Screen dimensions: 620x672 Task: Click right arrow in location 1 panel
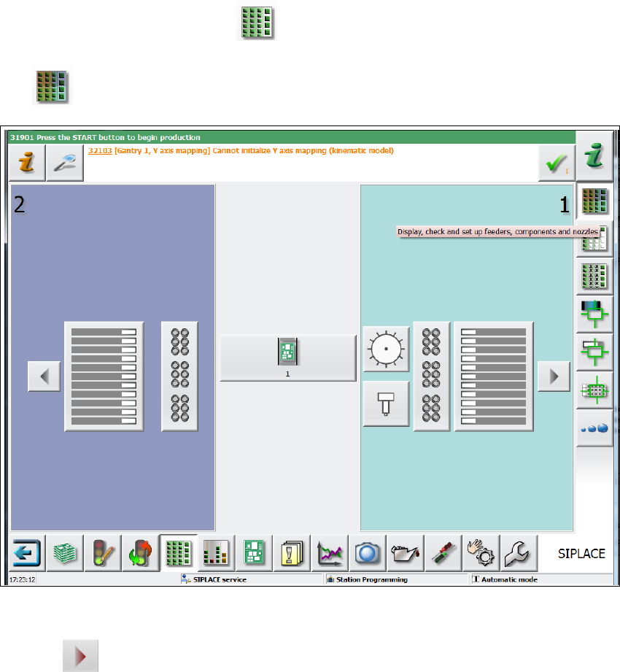pos(554,376)
